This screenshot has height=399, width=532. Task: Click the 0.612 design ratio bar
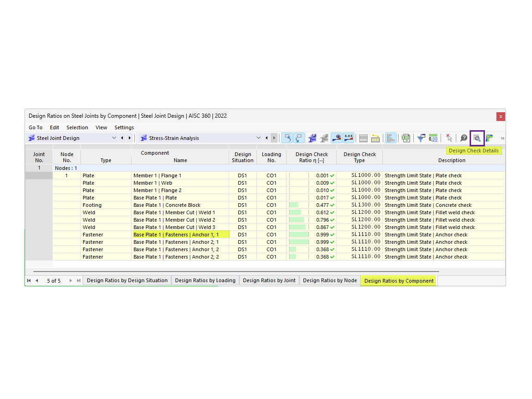pyautogui.click(x=295, y=213)
